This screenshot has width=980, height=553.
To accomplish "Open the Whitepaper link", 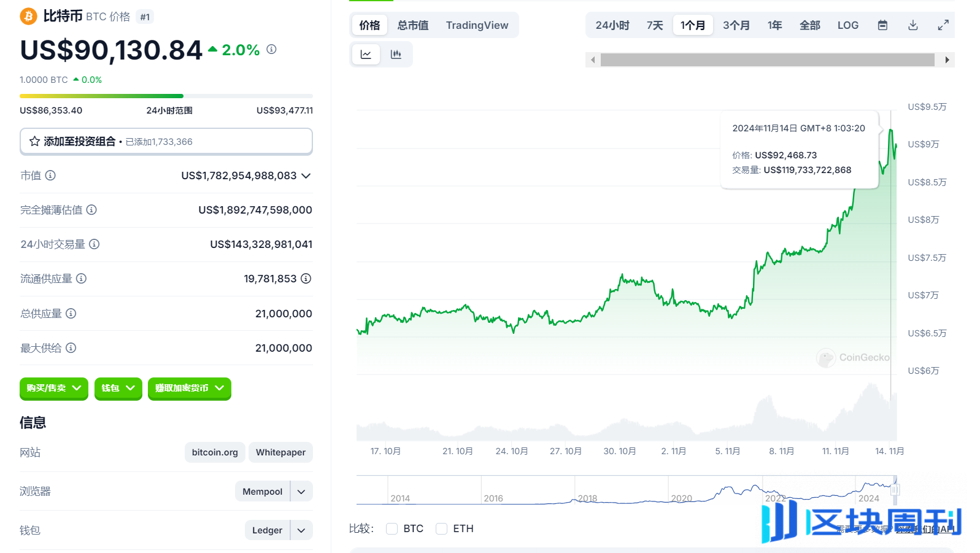I will coord(280,452).
